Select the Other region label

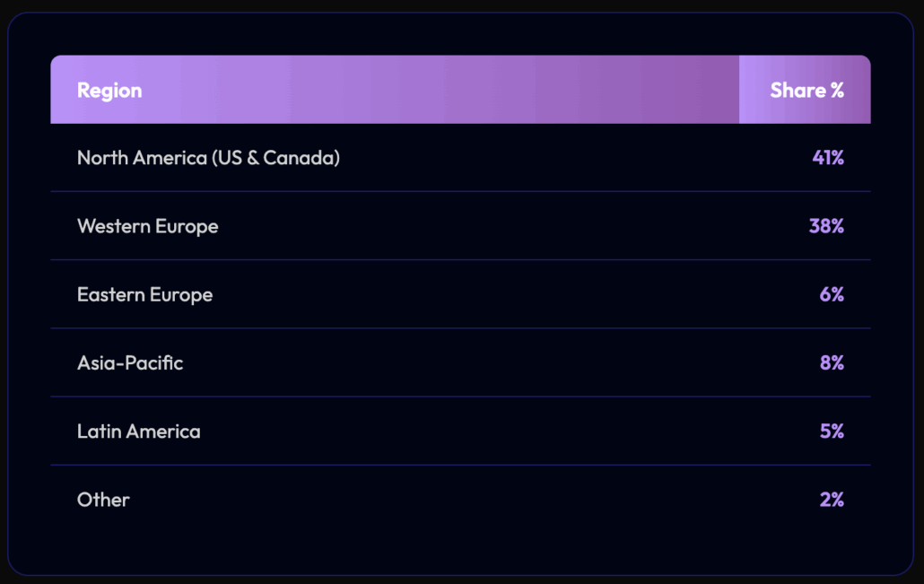coord(103,500)
